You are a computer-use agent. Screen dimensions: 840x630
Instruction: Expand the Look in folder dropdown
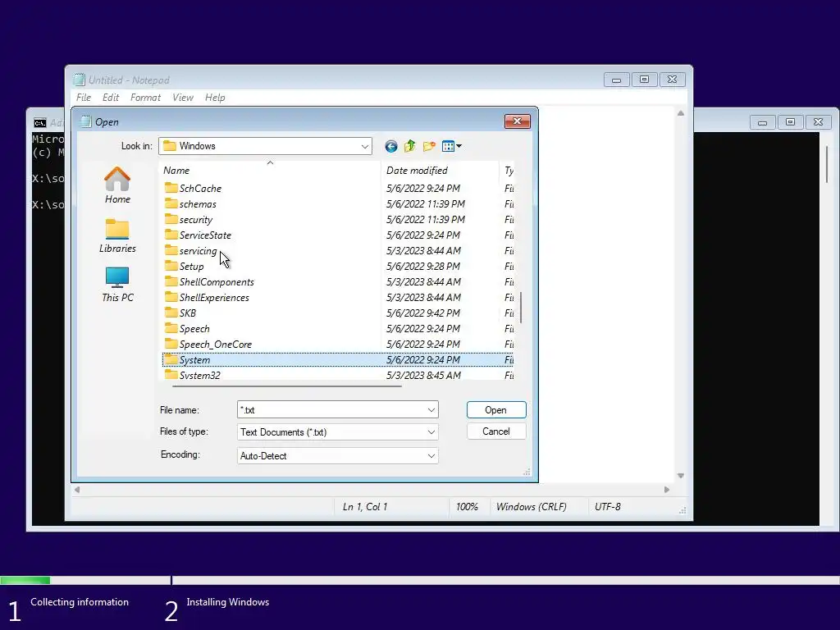point(365,146)
